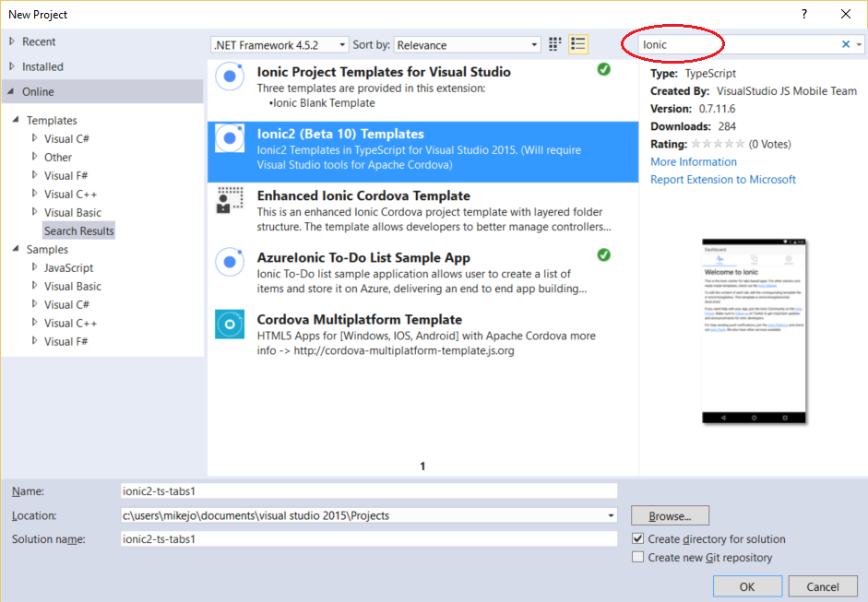Switch to medium icons grid view
The image size is (868, 602).
tap(554, 44)
